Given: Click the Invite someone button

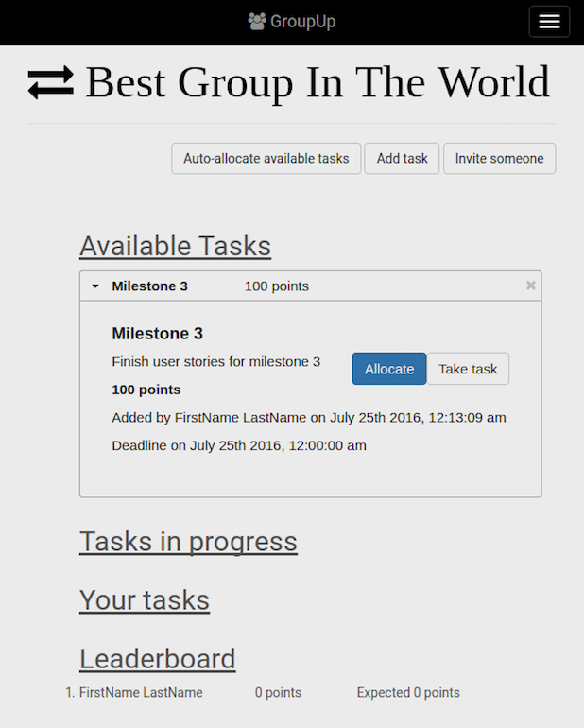Looking at the screenshot, I should click(x=500, y=158).
